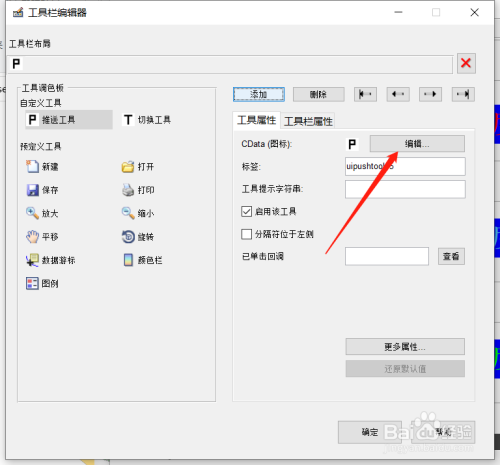Select the Toggle Tool (切换工具) palette item
500x465 pixels.
coord(147,120)
